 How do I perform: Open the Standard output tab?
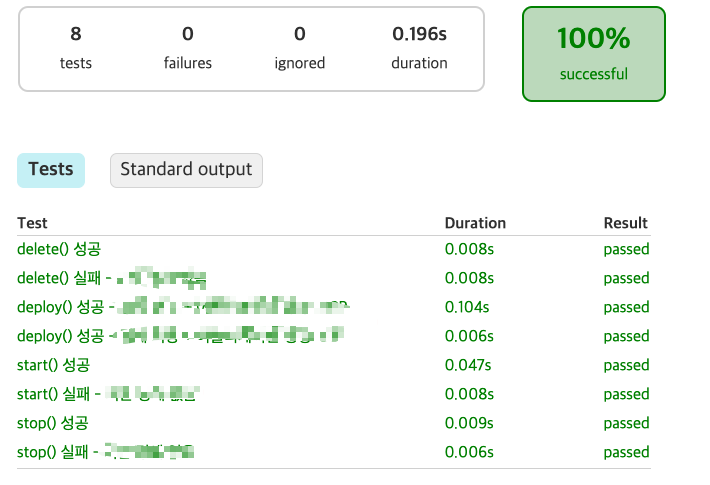(186, 170)
